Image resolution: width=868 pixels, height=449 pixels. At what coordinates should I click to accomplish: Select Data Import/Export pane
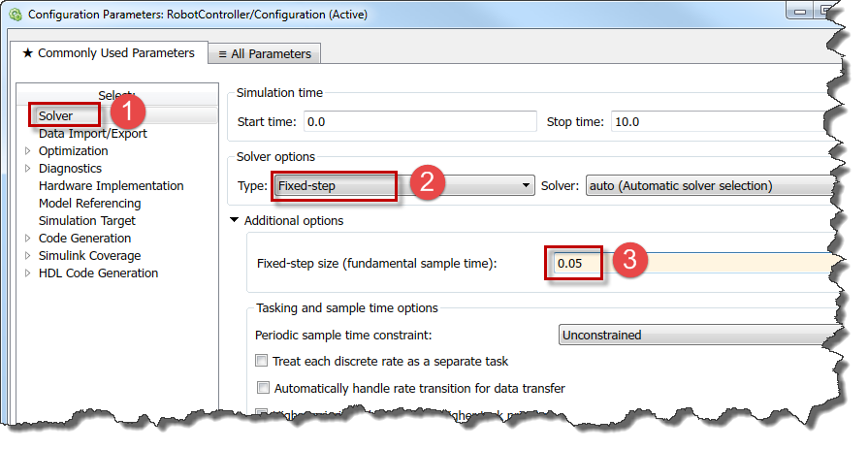click(x=92, y=133)
